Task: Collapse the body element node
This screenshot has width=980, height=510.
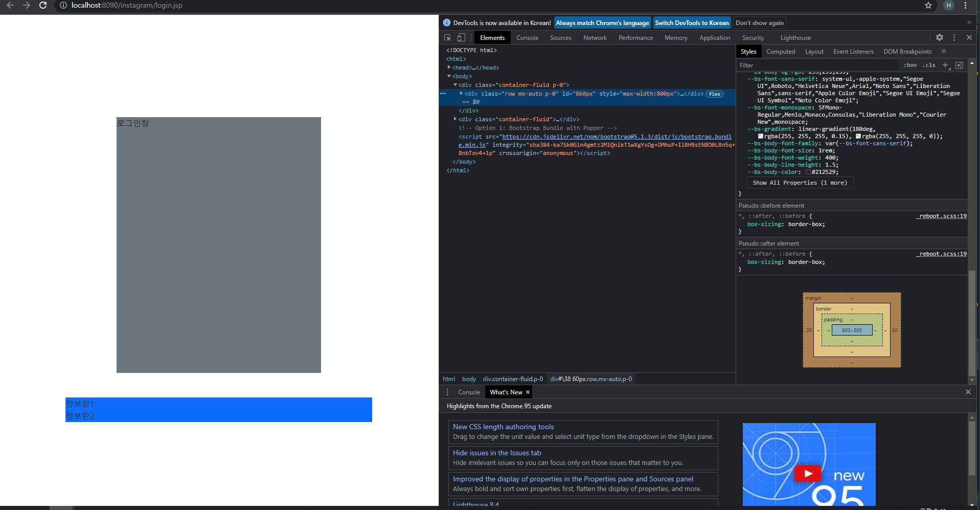Action: coord(449,76)
